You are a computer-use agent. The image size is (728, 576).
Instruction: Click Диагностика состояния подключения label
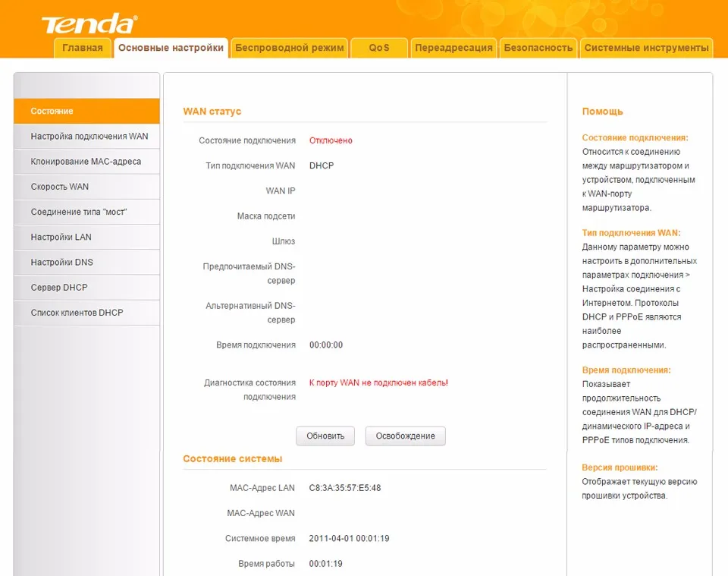point(249,390)
